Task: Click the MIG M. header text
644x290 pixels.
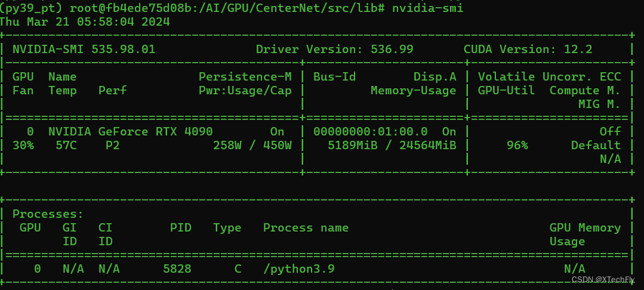Action: 599,104
